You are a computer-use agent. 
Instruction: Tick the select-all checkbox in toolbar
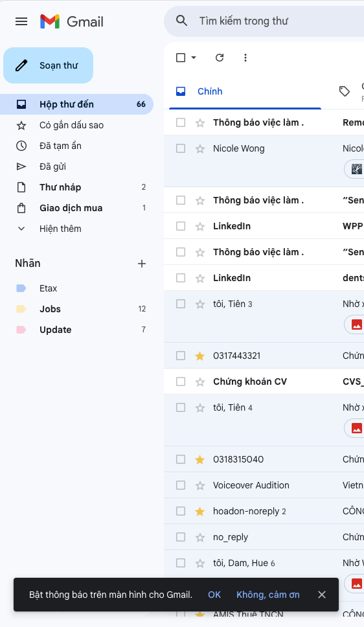pos(181,58)
